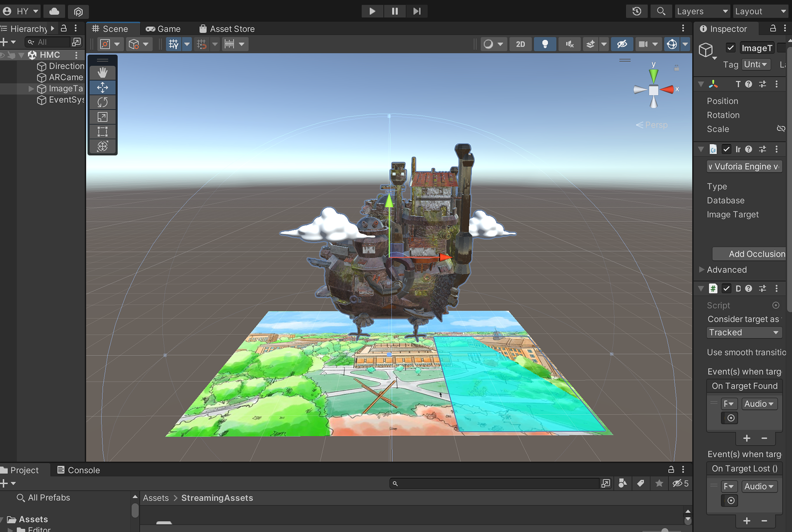Screen dimensions: 792x532
Task: Select the ARCamera object
Action: [x=60, y=78]
